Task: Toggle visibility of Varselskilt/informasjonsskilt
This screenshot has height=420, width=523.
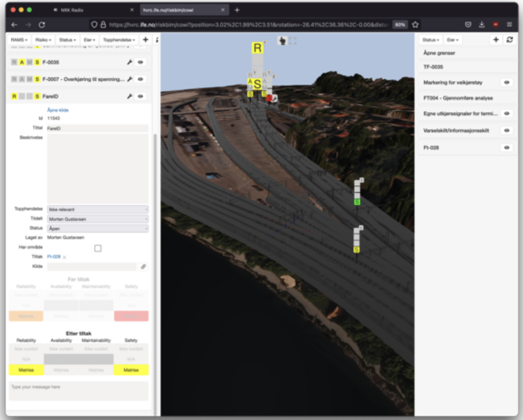Action: pyautogui.click(x=507, y=130)
